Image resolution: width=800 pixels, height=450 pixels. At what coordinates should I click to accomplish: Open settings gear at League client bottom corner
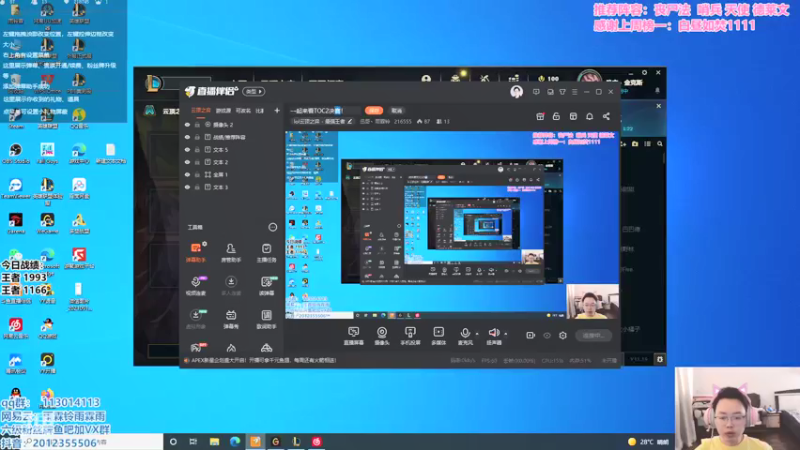(660, 359)
